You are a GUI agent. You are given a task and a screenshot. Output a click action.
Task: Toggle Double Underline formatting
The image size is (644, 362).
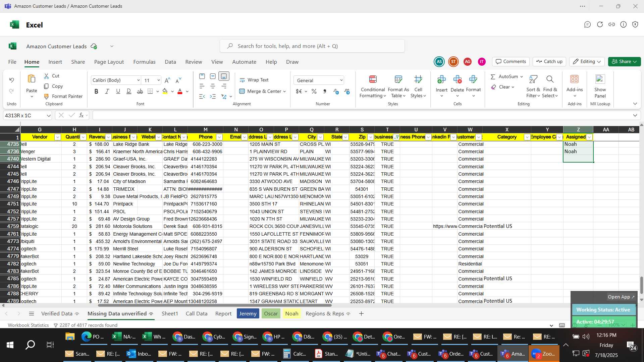click(129, 92)
